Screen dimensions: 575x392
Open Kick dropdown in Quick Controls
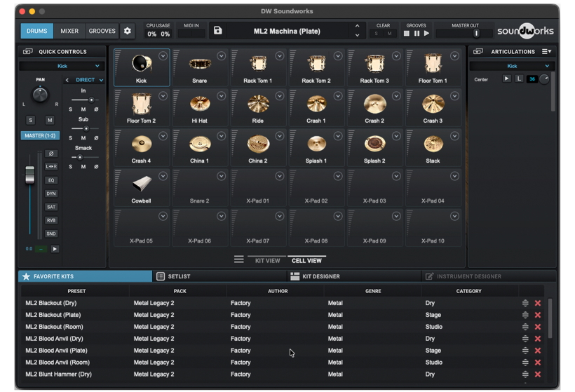(x=62, y=66)
